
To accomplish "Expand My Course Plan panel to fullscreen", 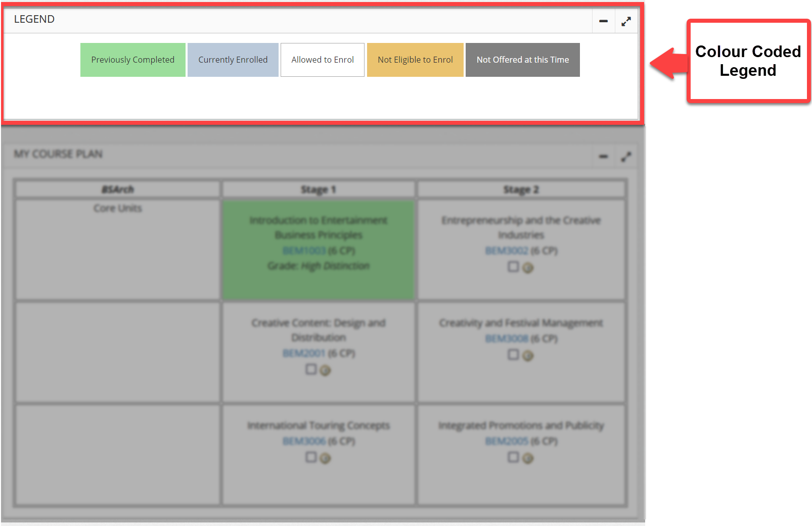I will (626, 157).
